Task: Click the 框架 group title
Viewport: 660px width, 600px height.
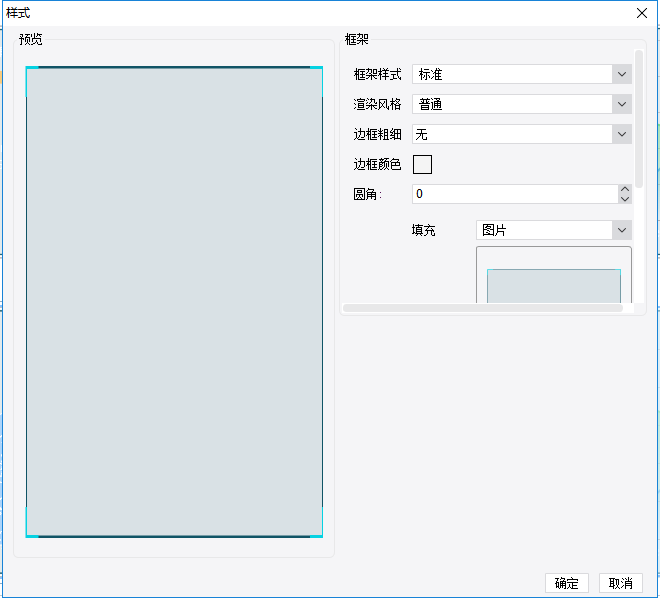Action: [x=357, y=39]
